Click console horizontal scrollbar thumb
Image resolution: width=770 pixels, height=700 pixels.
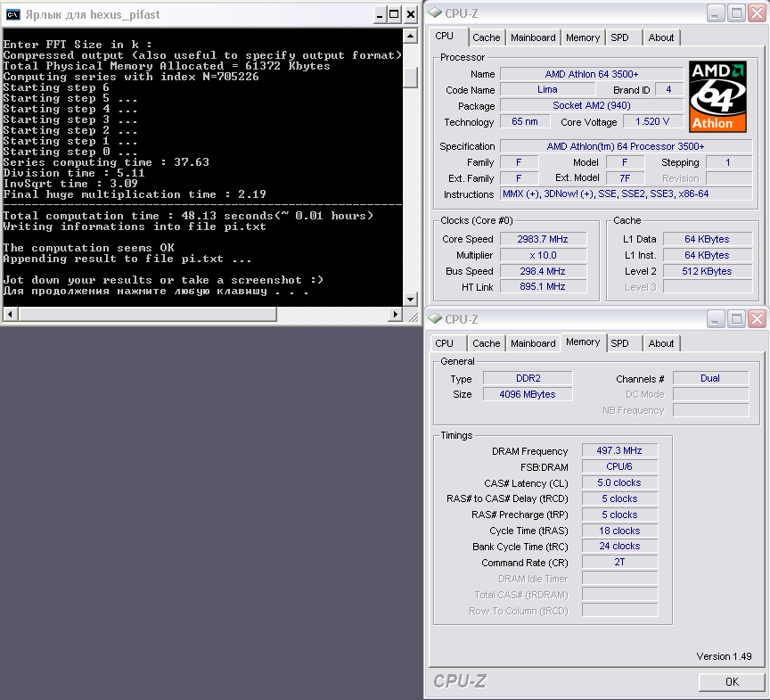coord(147,314)
